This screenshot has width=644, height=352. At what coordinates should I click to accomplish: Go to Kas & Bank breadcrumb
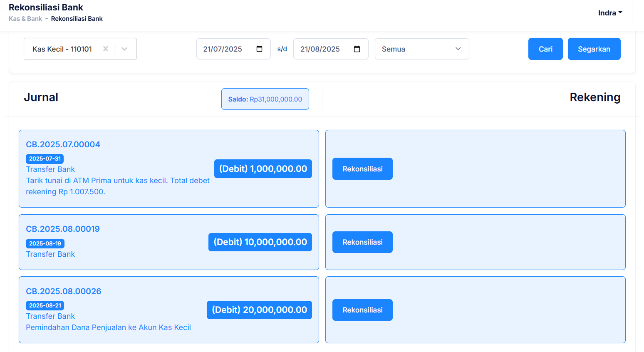(x=25, y=19)
